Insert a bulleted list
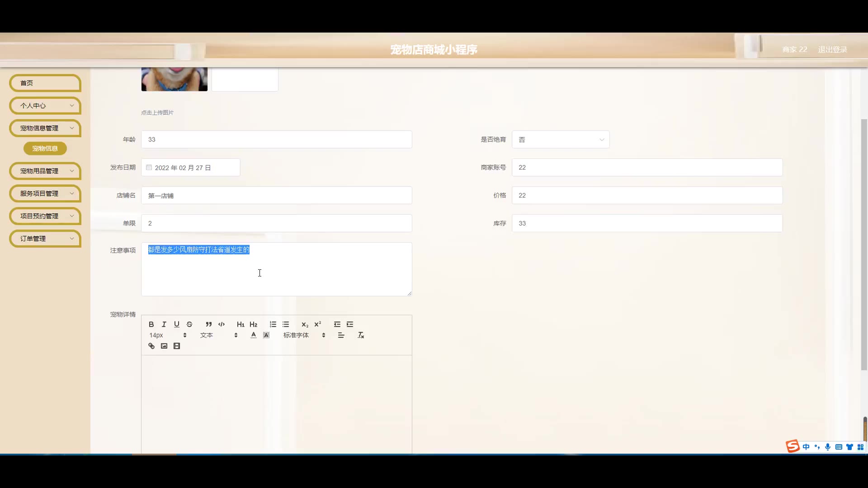This screenshot has height=488, width=868. (x=286, y=324)
